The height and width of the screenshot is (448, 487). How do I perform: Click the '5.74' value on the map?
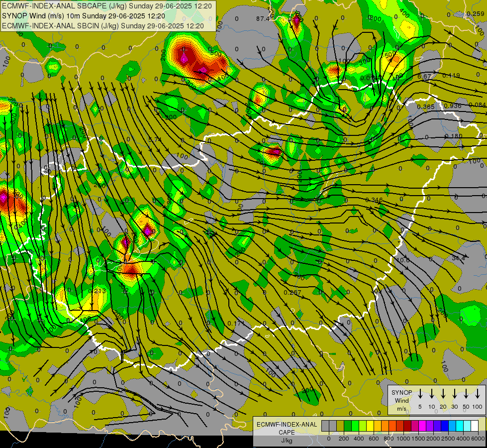click(155, 140)
